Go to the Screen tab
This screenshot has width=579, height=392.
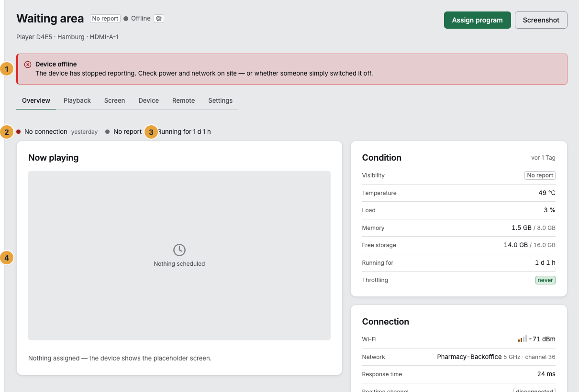114,100
